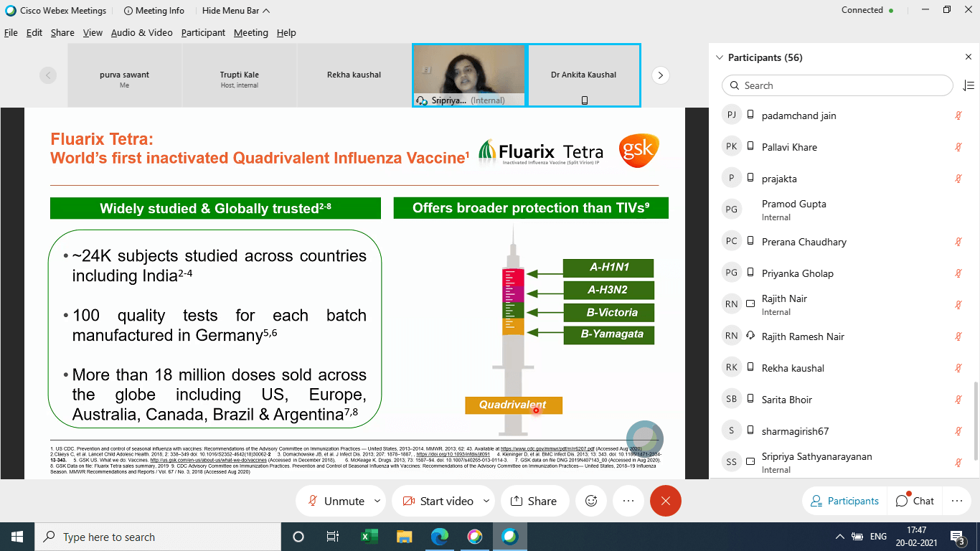Click muted mic icon for Prerana Chaudhary
This screenshot has height=551, width=980.
pyautogui.click(x=958, y=242)
